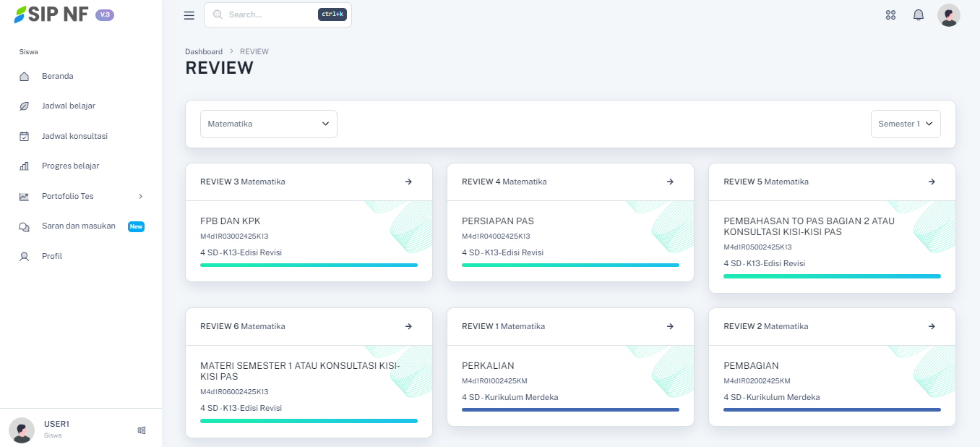980x447 pixels.
Task: Open Jadwal belajar menu item
Action: 68,106
